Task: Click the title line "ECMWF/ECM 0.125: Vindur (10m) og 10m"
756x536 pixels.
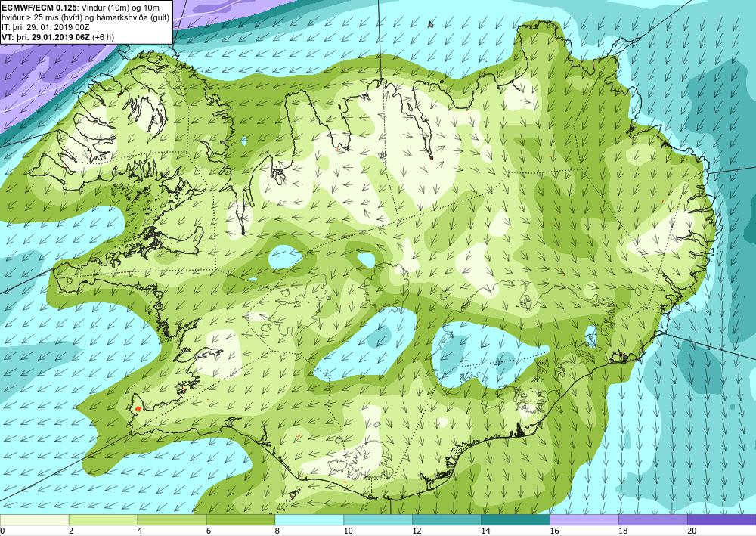Action: (81, 8)
